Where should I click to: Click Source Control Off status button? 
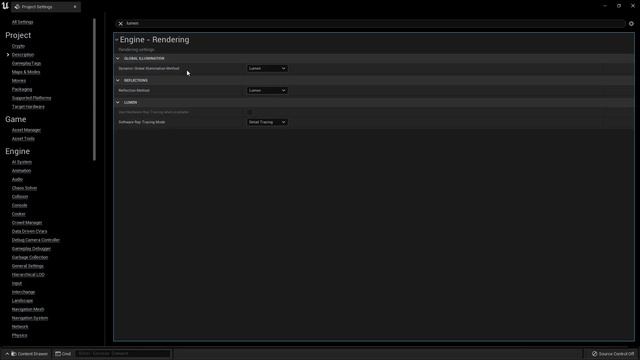(x=613, y=354)
